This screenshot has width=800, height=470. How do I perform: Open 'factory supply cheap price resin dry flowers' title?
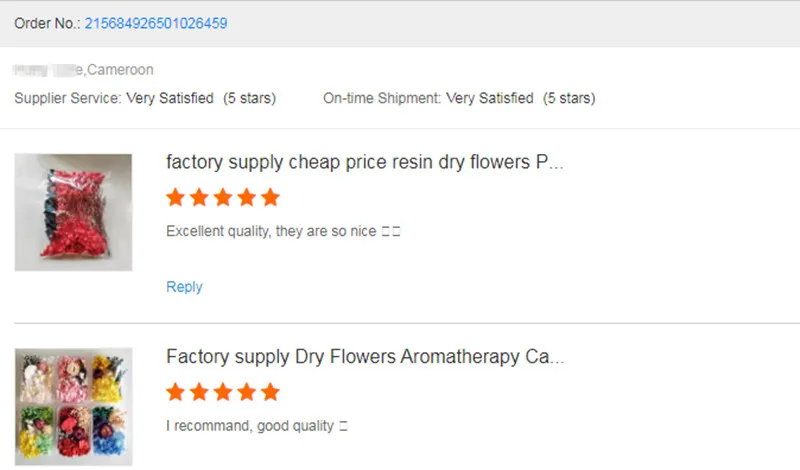[x=364, y=162]
